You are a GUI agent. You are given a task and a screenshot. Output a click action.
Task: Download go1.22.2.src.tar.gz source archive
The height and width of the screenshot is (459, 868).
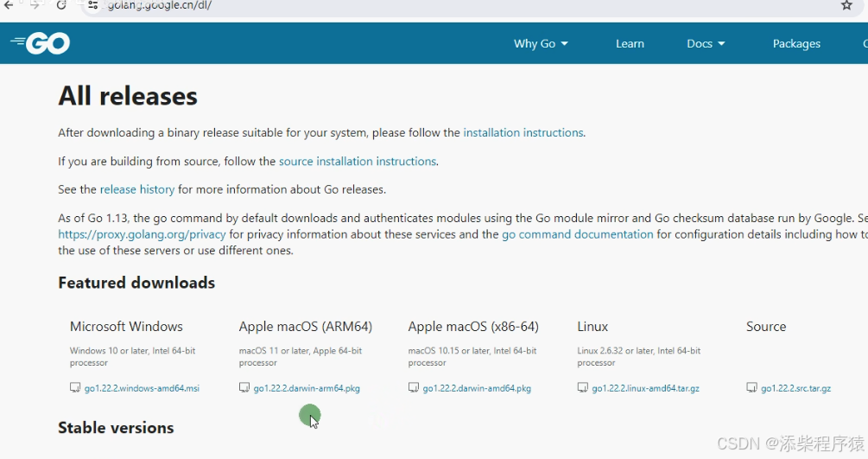tap(796, 388)
